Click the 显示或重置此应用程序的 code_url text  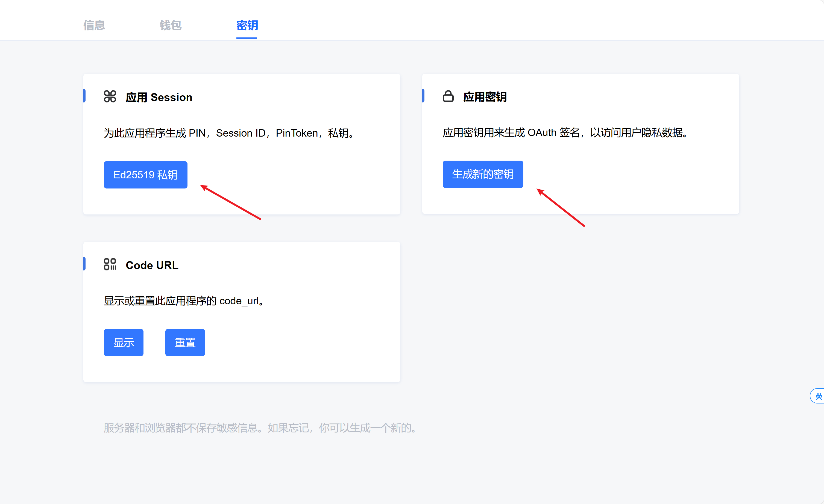click(x=184, y=301)
